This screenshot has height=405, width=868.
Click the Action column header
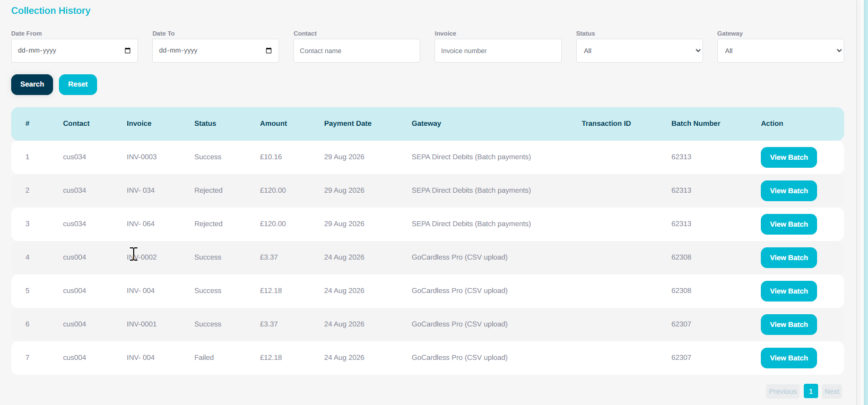[x=772, y=123]
